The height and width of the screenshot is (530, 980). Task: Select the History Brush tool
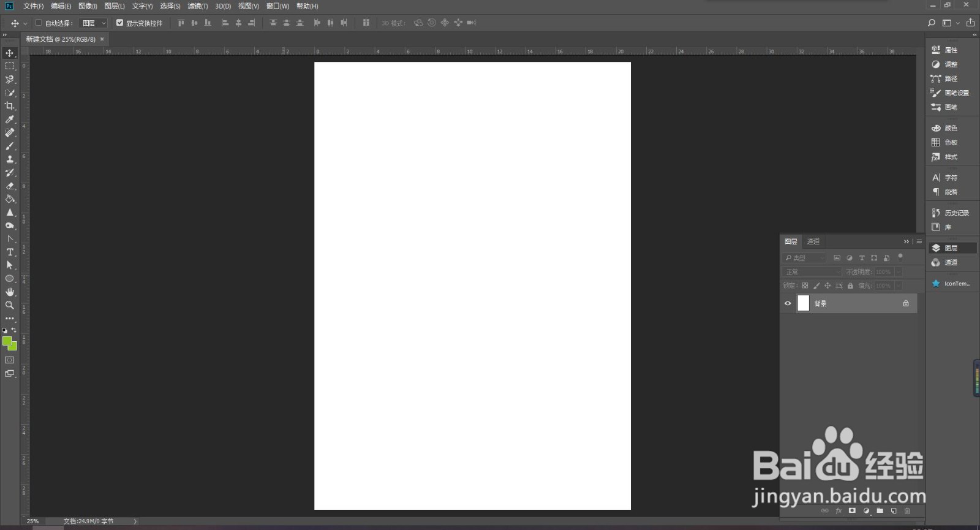coord(10,173)
